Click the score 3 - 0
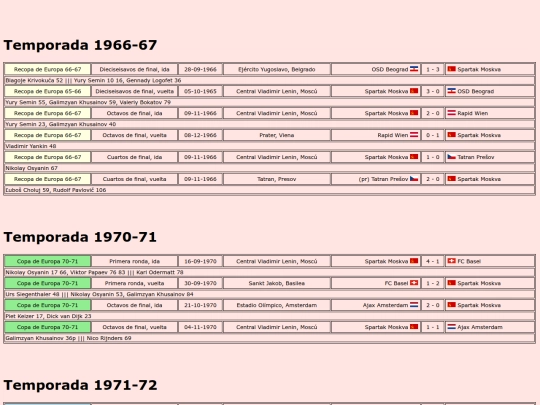This screenshot has width=540, height=405. (433, 91)
